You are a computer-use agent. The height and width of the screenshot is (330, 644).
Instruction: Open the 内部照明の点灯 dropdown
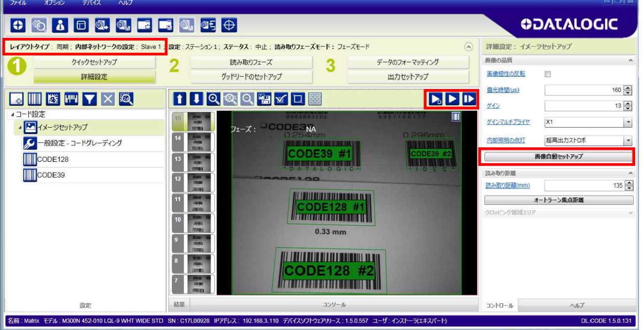588,141
